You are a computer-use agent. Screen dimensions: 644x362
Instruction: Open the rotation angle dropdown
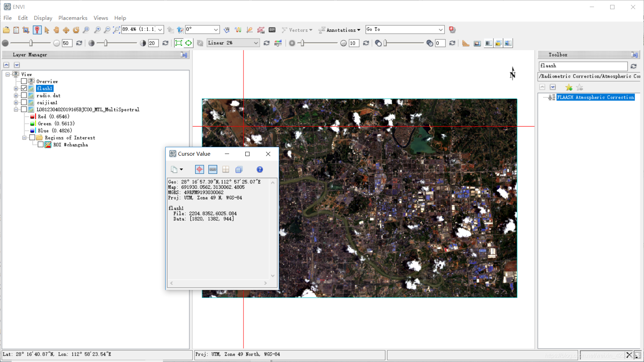216,30
